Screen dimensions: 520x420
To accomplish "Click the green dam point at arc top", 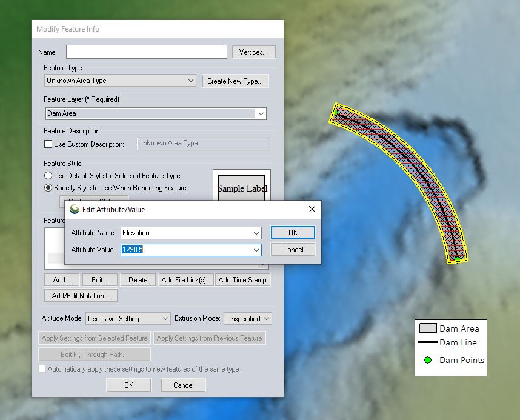I will pyautogui.click(x=336, y=113).
